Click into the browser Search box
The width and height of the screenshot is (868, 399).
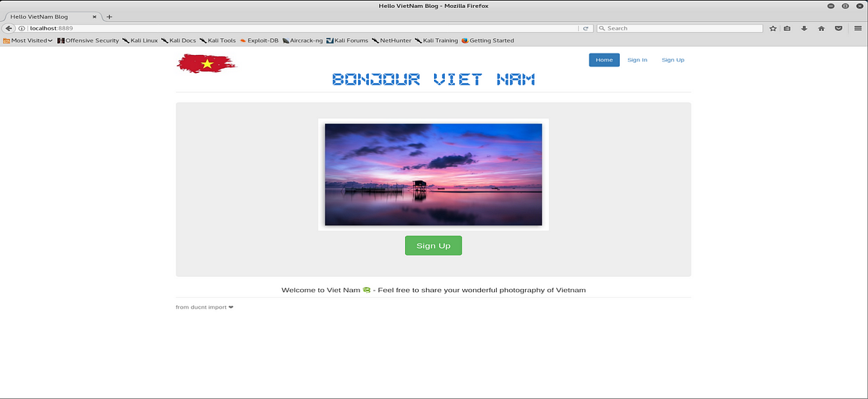[680, 28]
